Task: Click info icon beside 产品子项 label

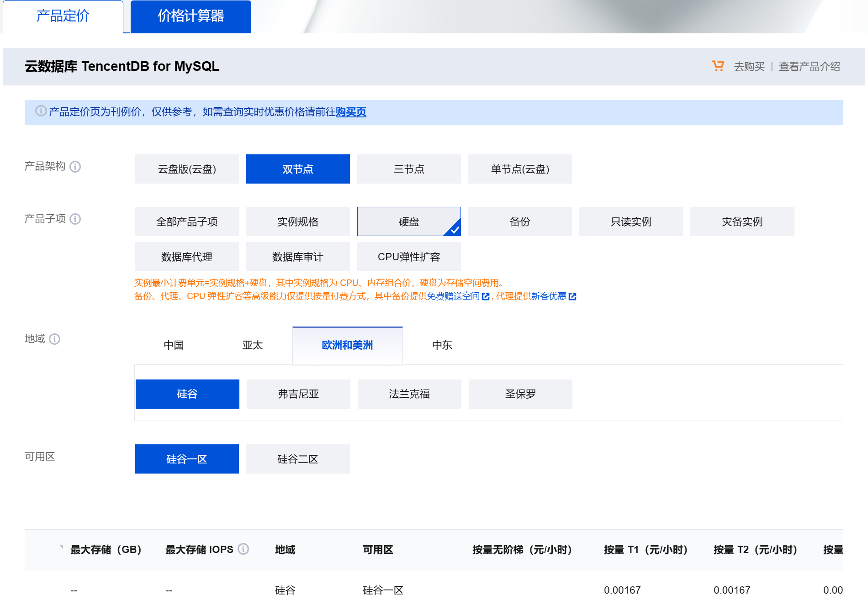Action: pyautogui.click(x=75, y=219)
